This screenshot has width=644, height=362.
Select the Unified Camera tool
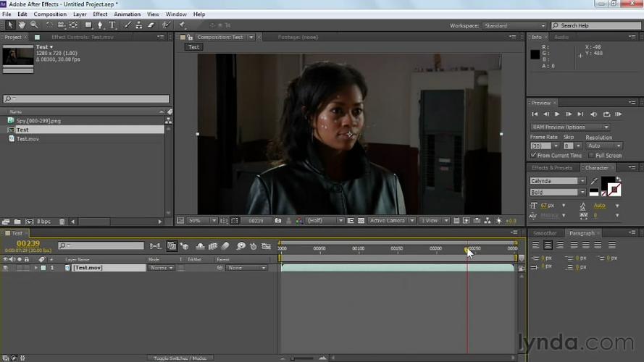61,25
